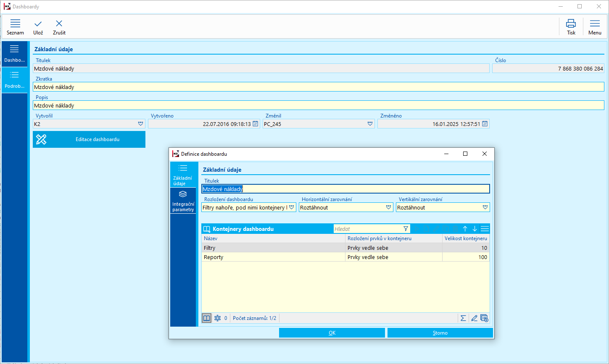Close the Definice dashboardu dialog
Image resolution: width=609 pixels, height=364 pixels.
(x=485, y=154)
